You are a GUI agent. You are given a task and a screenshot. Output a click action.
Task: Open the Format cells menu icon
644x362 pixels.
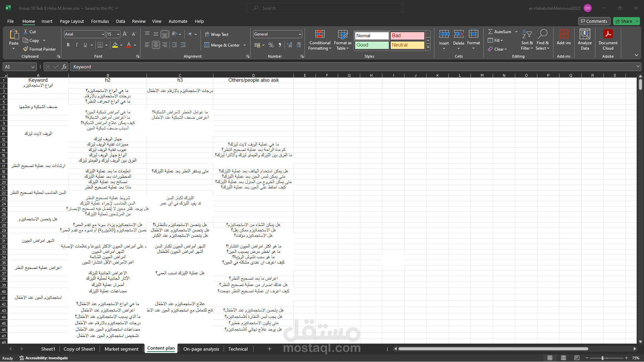(x=474, y=34)
